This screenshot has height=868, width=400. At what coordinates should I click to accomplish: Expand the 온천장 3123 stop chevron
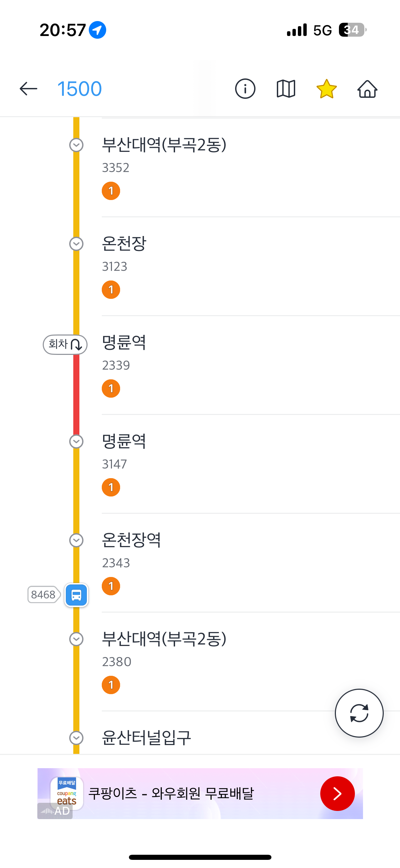tap(76, 244)
